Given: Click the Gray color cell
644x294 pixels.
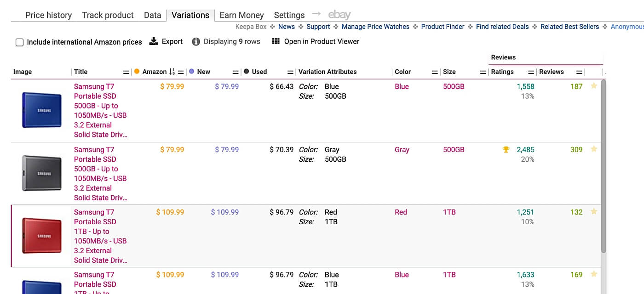Looking at the screenshot, I should click(402, 149).
